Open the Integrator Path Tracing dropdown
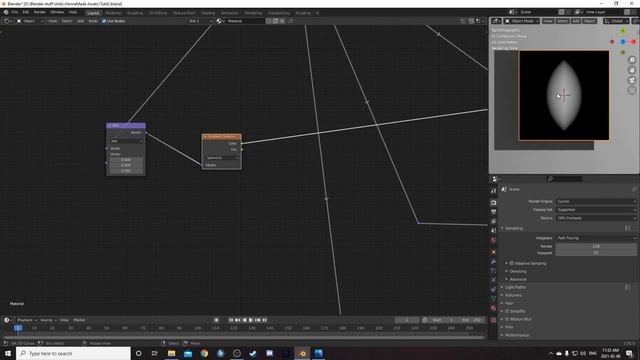Screen dimensions: 640x360 point(596,238)
